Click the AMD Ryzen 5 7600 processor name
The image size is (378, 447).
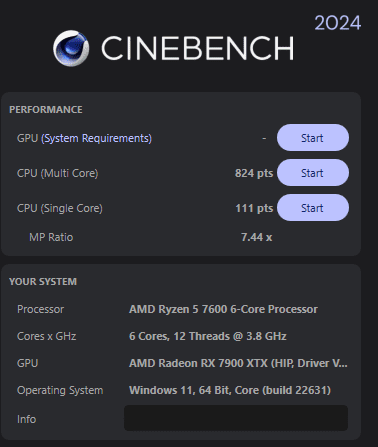pos(223,309)
